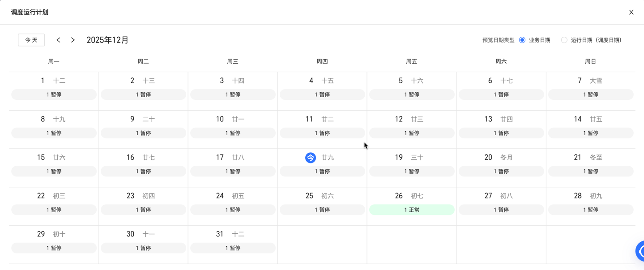Screen dimensions: 644x270
Task: Select the 运行日期（调度日期） radio option
Action: pyautogui.click(x=564, y=40)
